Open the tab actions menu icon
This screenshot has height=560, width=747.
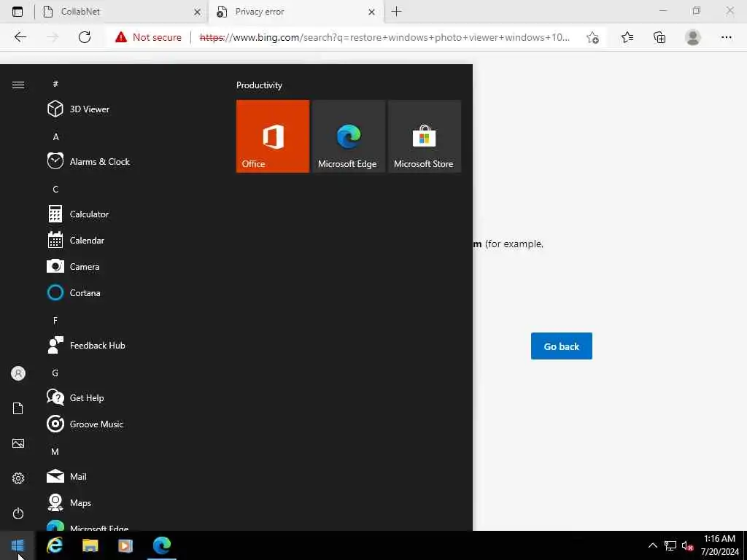pos(18,12)
